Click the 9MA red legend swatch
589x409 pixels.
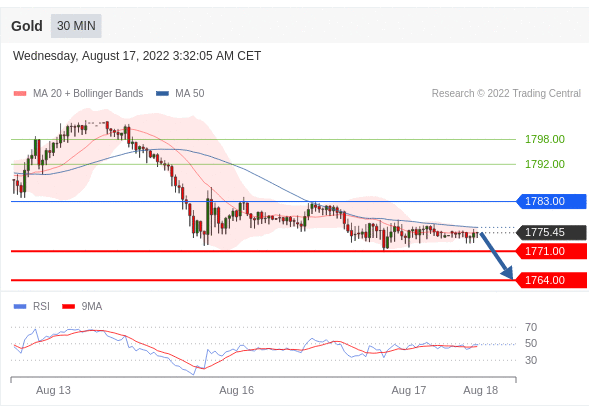(68, 306)
